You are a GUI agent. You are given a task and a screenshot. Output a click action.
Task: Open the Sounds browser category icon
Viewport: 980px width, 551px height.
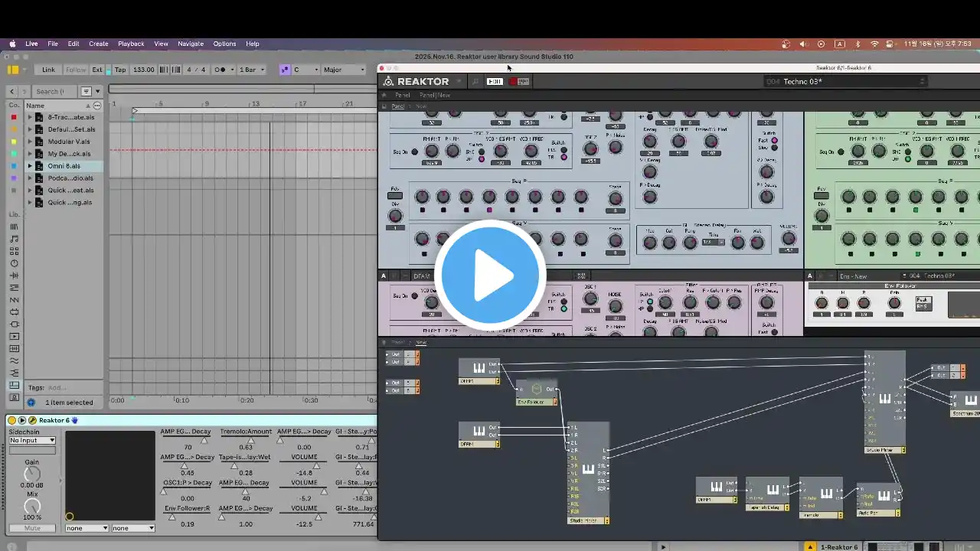tap(14, 227)
